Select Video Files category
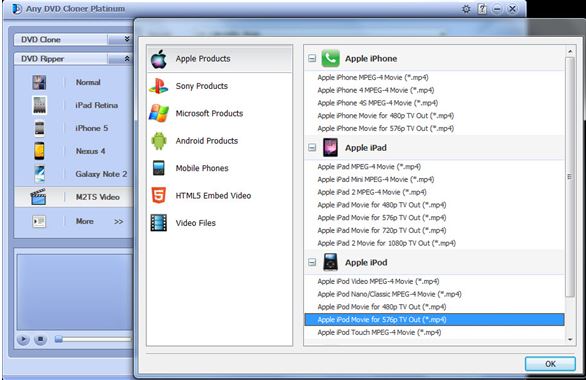Image resolution: width=586 pixels, height=380 pixels. [x=219, y=223]
